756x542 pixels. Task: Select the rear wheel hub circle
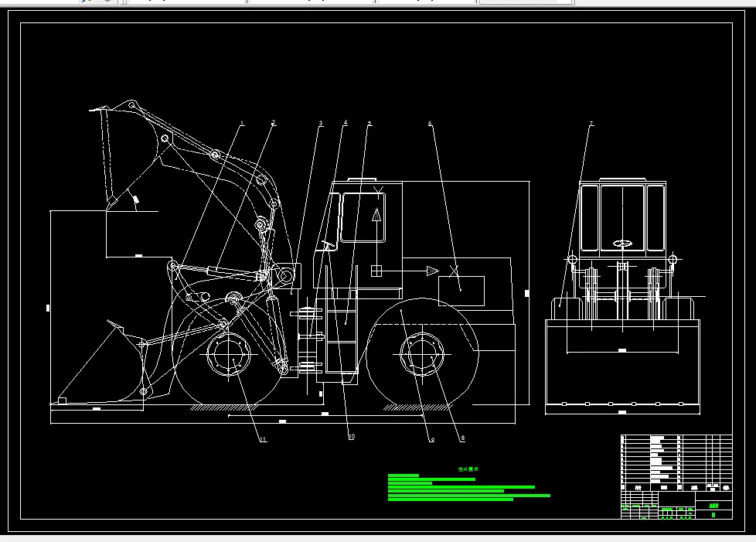422,354
